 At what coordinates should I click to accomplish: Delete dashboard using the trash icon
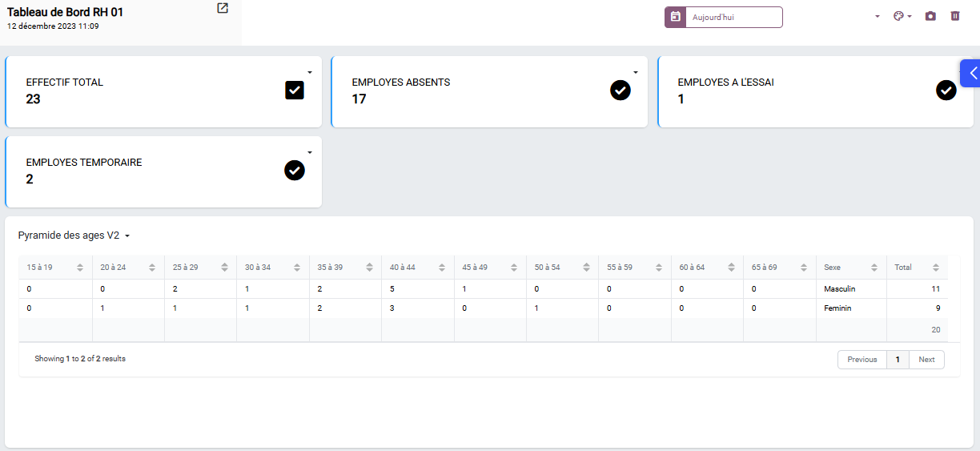click(954, 16)
